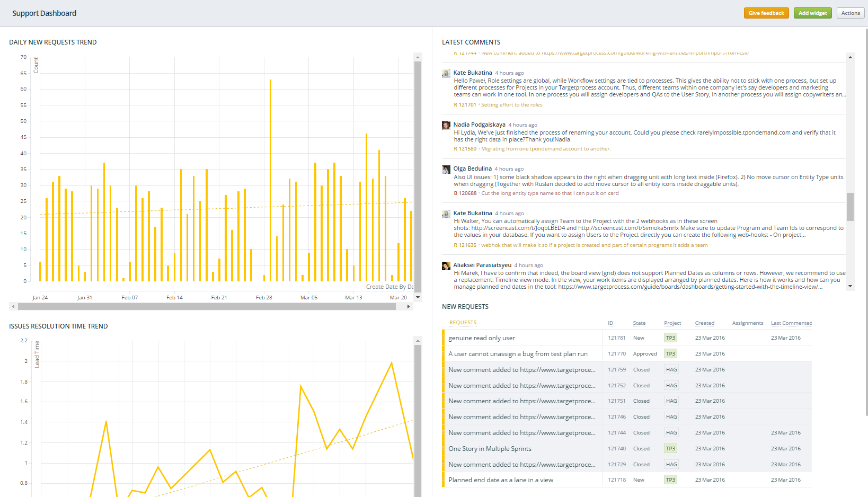Click Kate Bukatina's avatar on R 121635 comment
The width and height of the screenshot is (868, 497).
click(446, 214)
